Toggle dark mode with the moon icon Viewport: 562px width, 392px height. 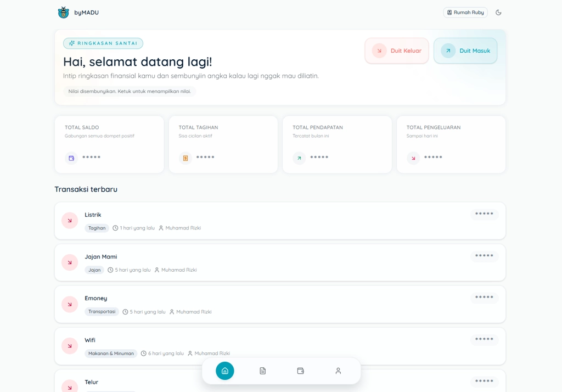click(498, 13)
